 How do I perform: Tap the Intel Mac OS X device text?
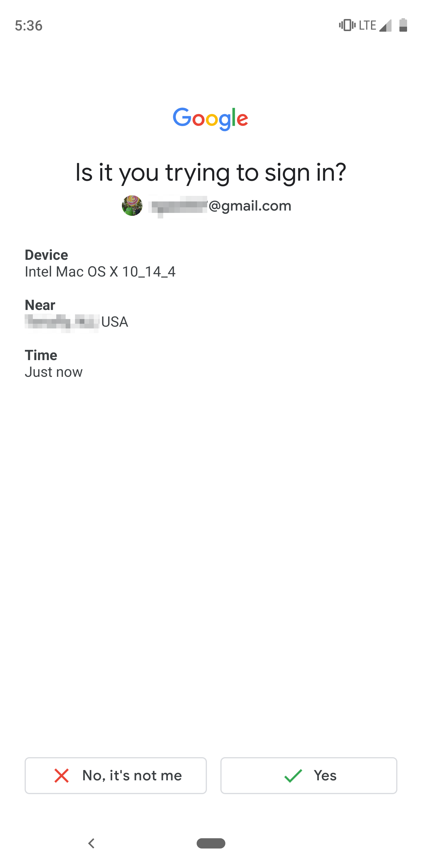click(x=100, y=272)
